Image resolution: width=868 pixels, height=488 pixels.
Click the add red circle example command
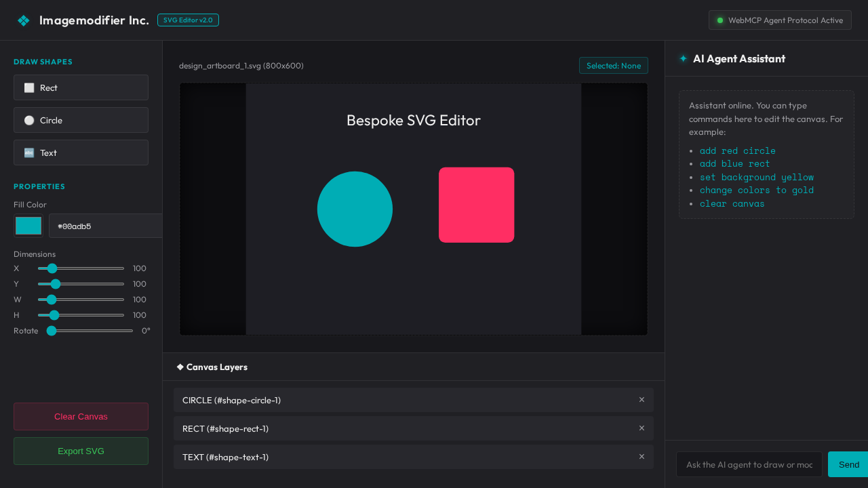coord(738,150)
